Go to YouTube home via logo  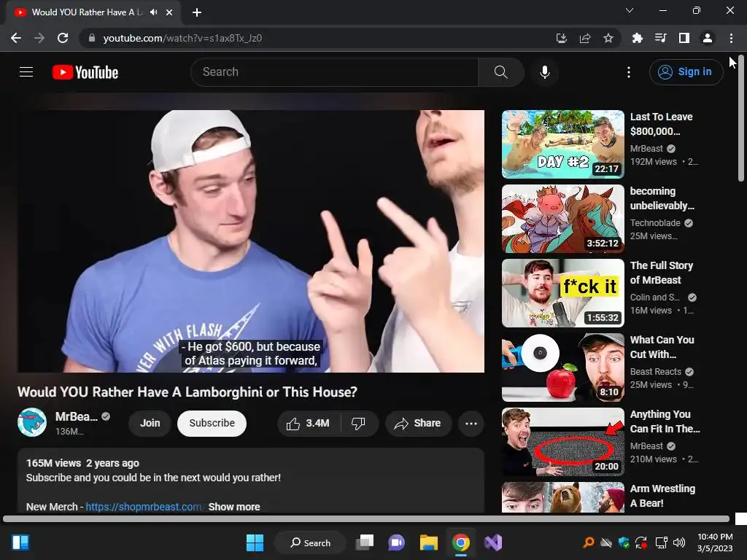(x=85, y=72)
